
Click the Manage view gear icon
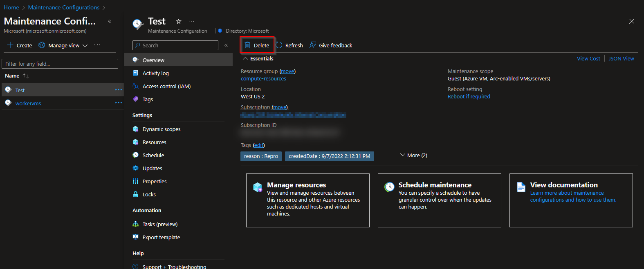[x=42, y=45]
